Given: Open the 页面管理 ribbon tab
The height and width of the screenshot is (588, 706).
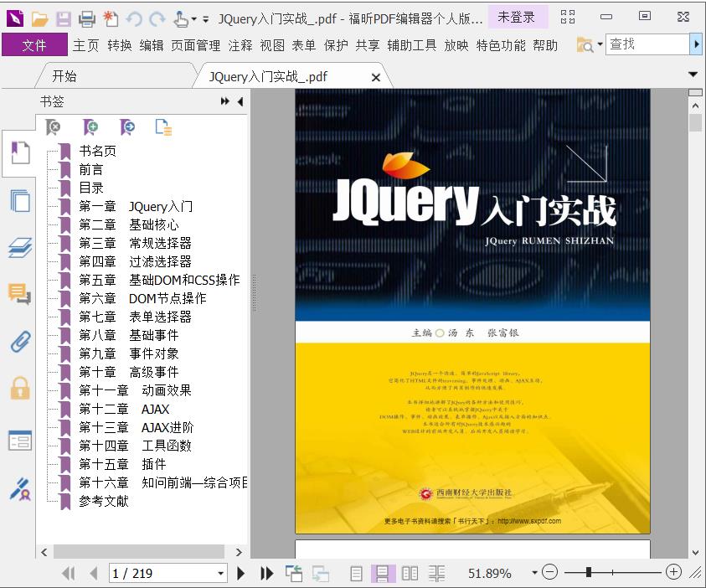Looking at the screenshot, I should coord(196,45).
